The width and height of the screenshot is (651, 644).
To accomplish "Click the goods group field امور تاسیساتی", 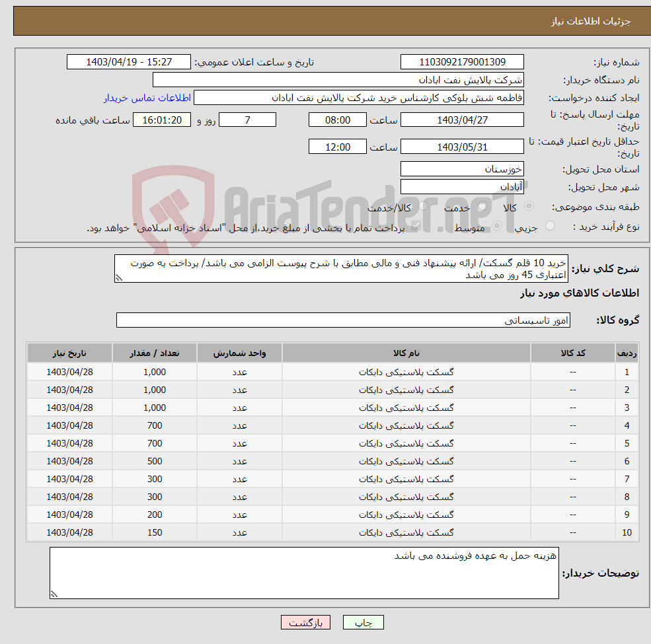I will point(343,320).
